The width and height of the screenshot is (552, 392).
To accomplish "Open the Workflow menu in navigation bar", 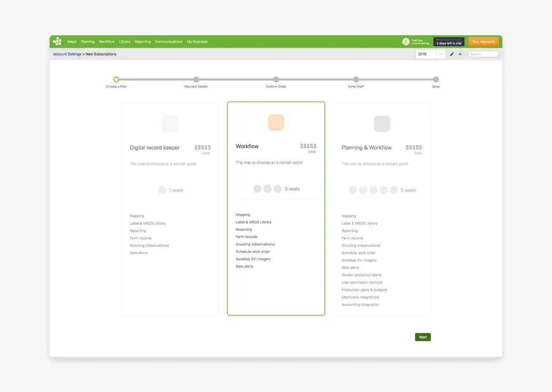I will 107,42.
